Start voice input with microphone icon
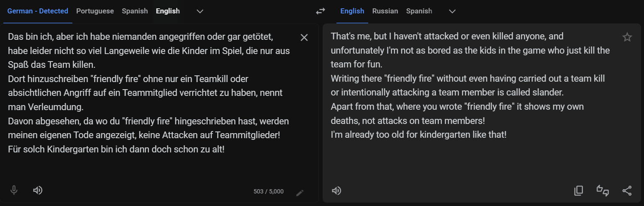Image resolution: width=644 pixels, height=206 pixels. [14, 191]
